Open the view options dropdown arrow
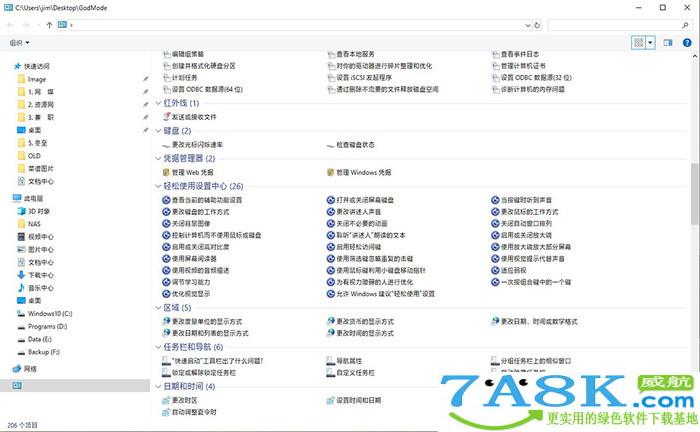 pos(650,43)
